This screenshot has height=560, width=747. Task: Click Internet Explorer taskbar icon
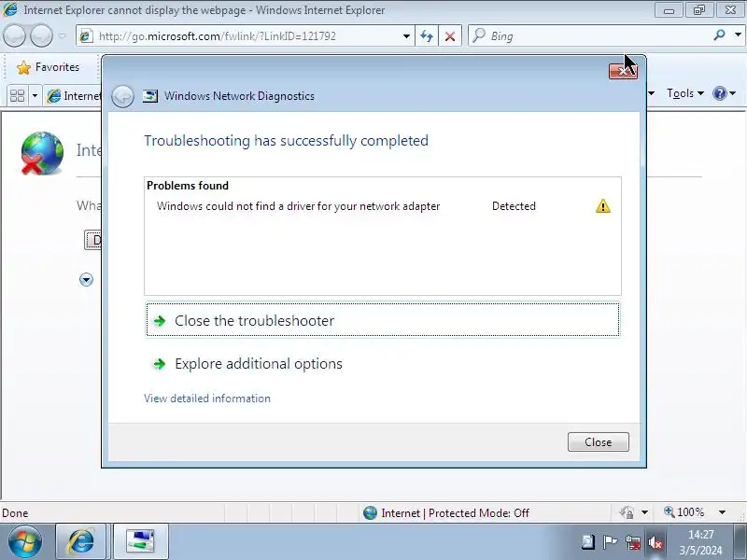(81, 541)
